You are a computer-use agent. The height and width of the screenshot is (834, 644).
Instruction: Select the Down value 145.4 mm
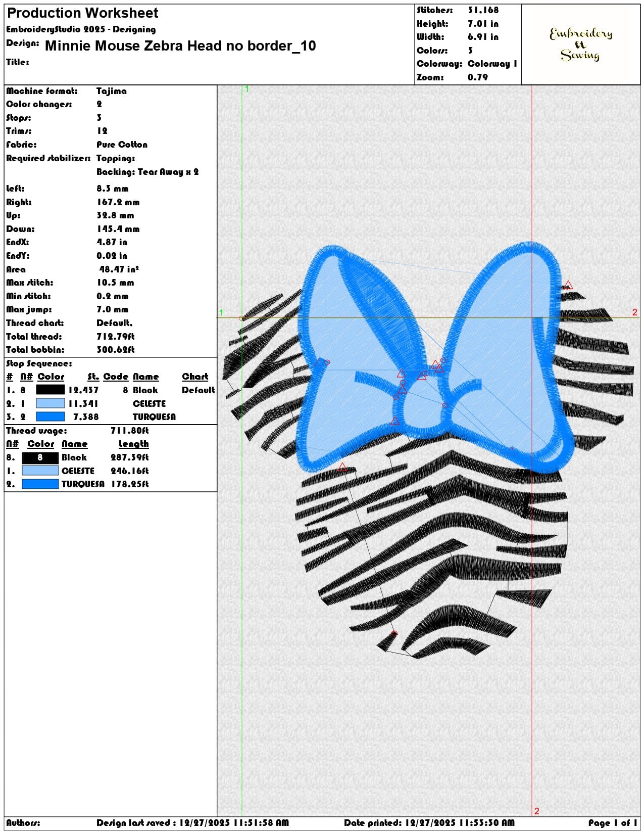pos(118,229)
